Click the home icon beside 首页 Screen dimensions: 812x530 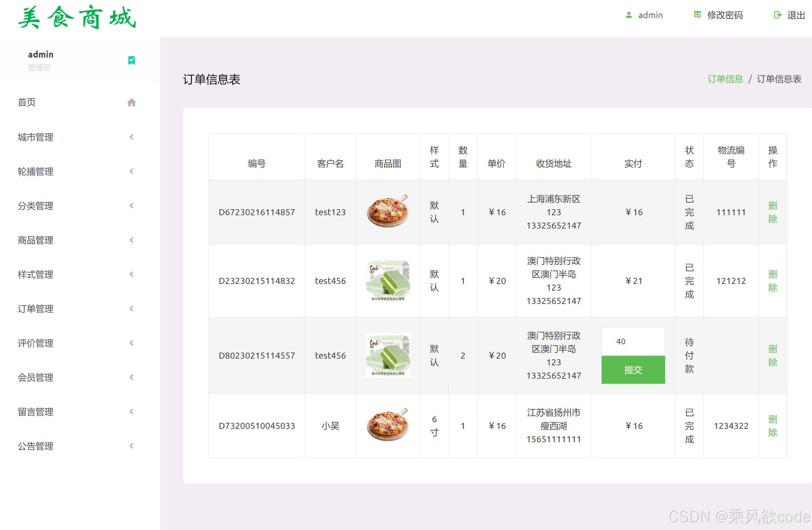click(x=131, y=102)
